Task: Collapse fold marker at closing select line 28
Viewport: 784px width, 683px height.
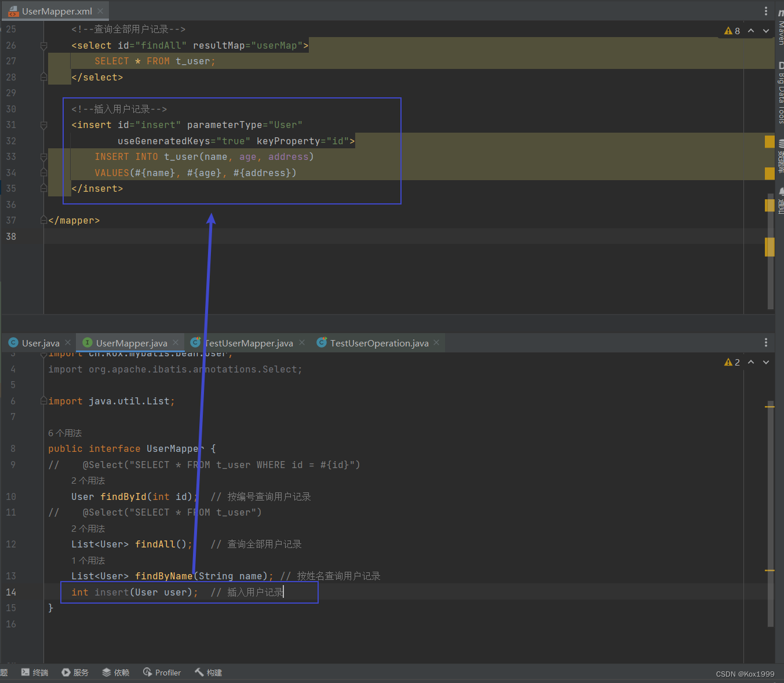Action: tap(43, 77)
